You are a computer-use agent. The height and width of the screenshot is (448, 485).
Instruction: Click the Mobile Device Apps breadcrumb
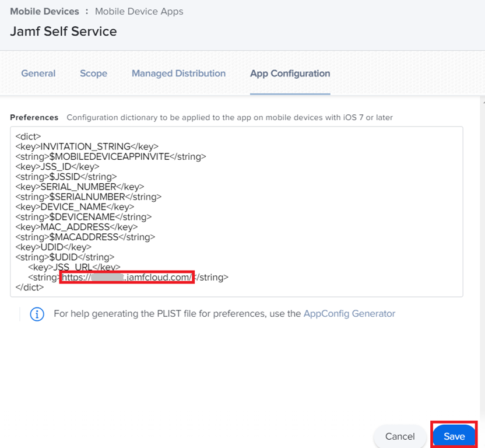coord(139,12)
